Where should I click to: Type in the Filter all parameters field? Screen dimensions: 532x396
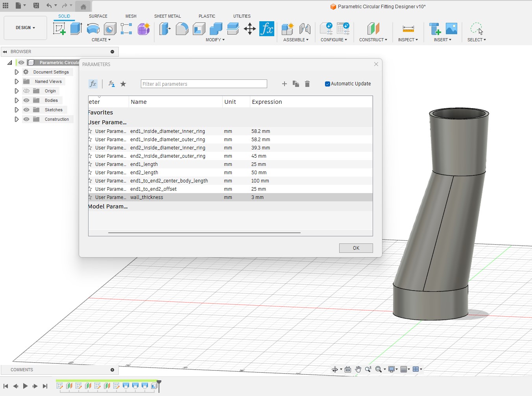tap(203, 83)
